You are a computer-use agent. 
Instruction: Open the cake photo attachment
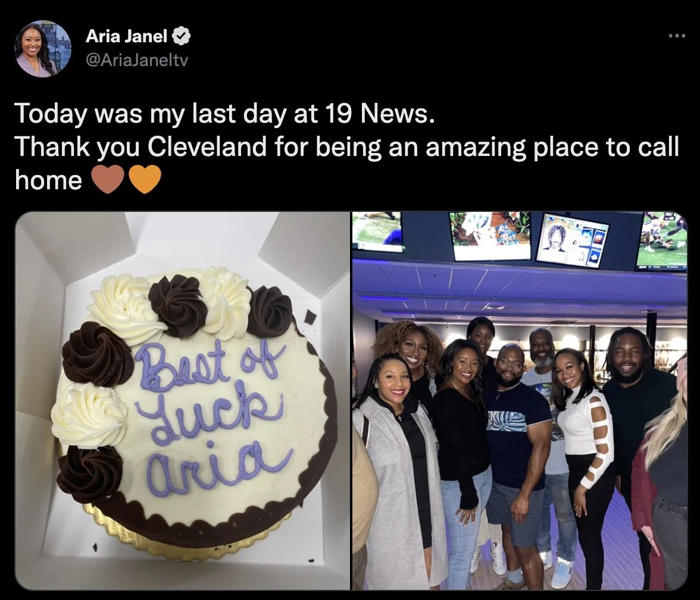click(183, 401)
